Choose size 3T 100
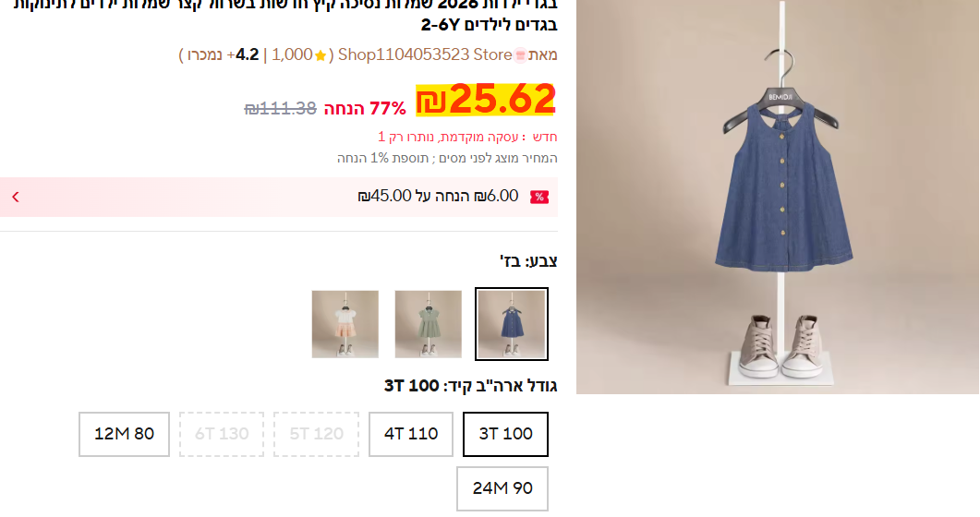Image resolution: width=980 pixels, height=517 pixels. [x=505, y=434]
